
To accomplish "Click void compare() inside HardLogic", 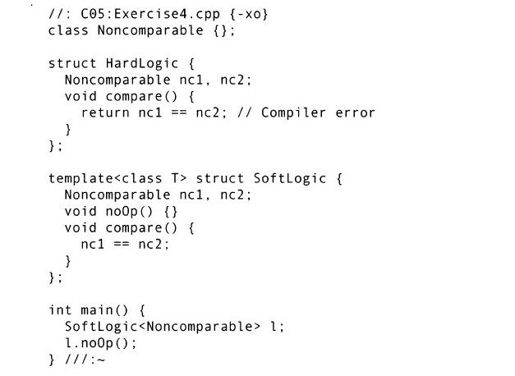I will click(129, 96).
